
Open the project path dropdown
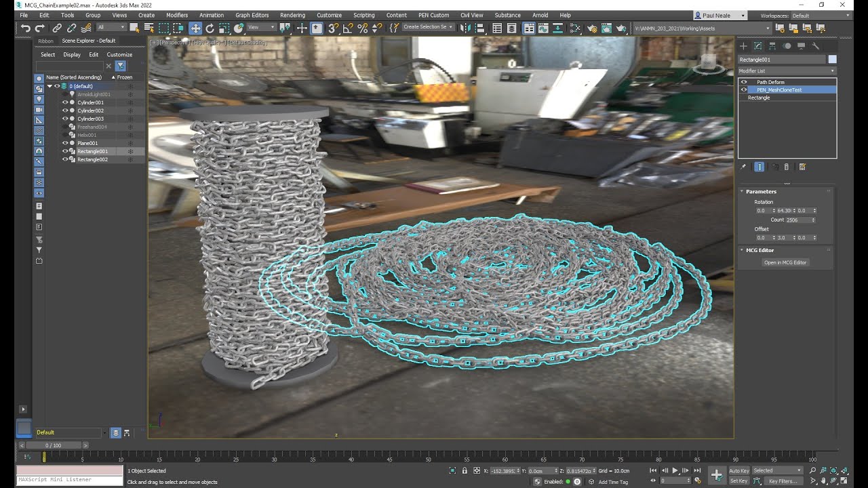tap(703, 28)
